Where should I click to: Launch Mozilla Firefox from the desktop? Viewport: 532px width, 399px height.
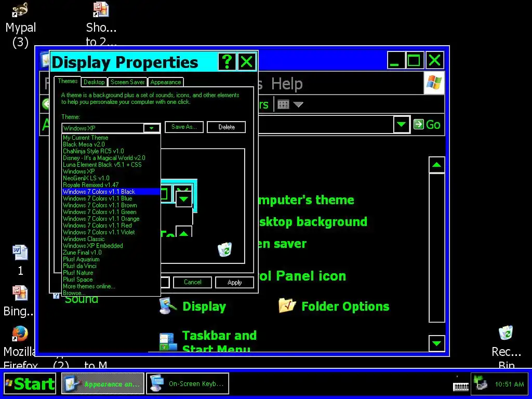(20, 346)
